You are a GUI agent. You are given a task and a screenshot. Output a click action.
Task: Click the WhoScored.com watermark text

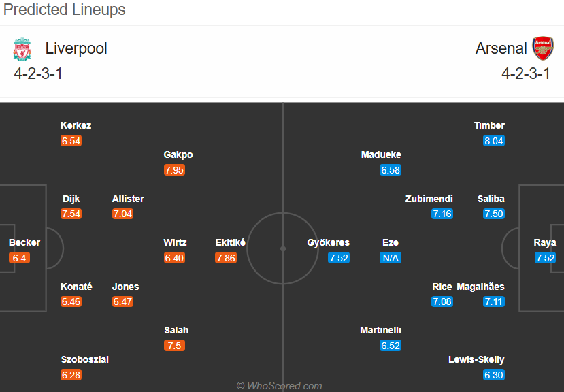pos(280,386)
